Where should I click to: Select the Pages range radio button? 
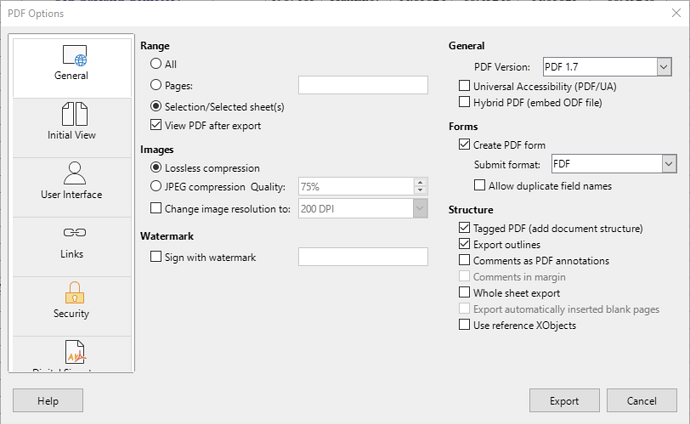coord(156,84)
